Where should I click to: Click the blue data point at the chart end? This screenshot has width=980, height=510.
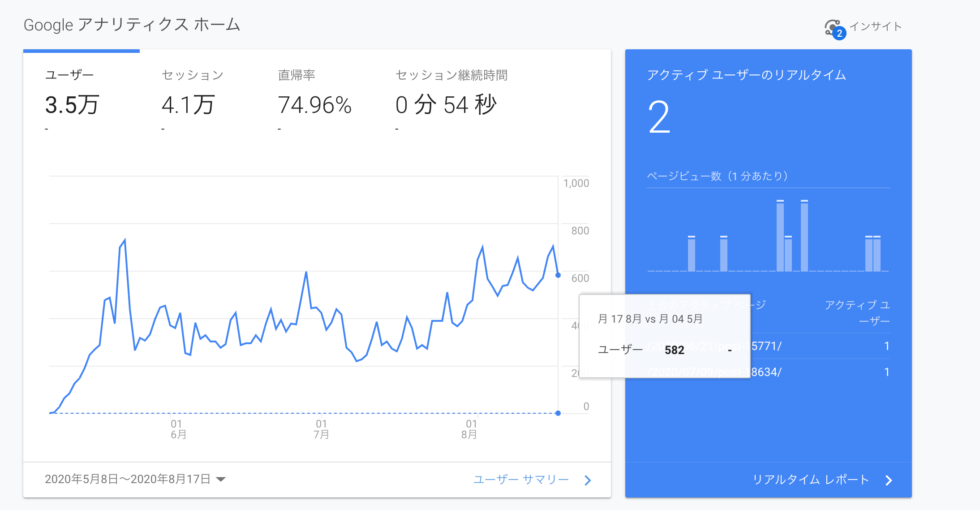558,275
